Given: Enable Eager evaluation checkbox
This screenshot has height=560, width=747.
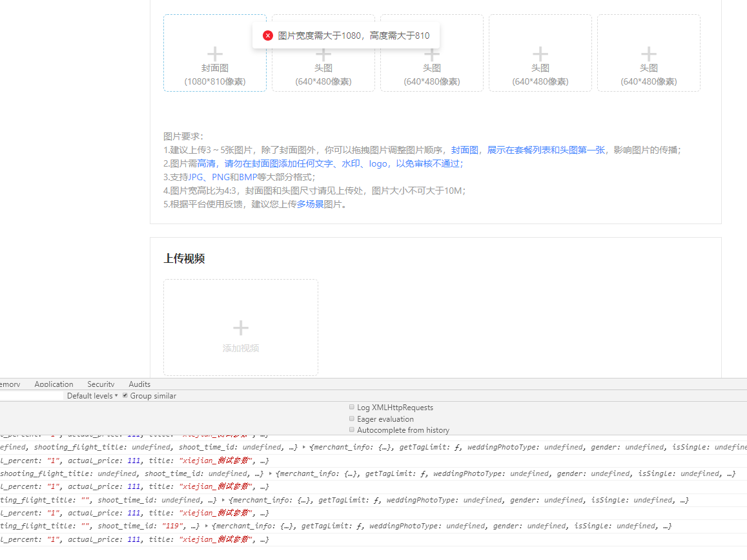Looking at the screenshot, I should pyautogui.click(x=352, y=419).
